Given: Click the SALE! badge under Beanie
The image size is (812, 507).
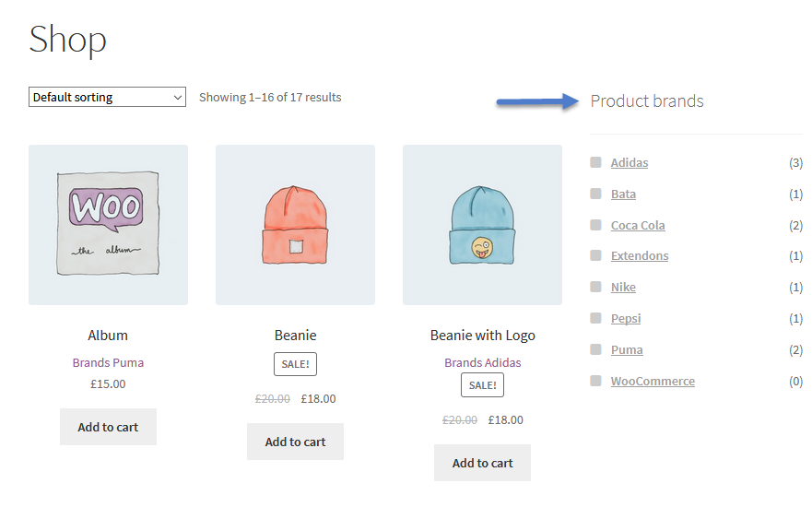Looking at the screenshot, I should (x=295, y=364).
